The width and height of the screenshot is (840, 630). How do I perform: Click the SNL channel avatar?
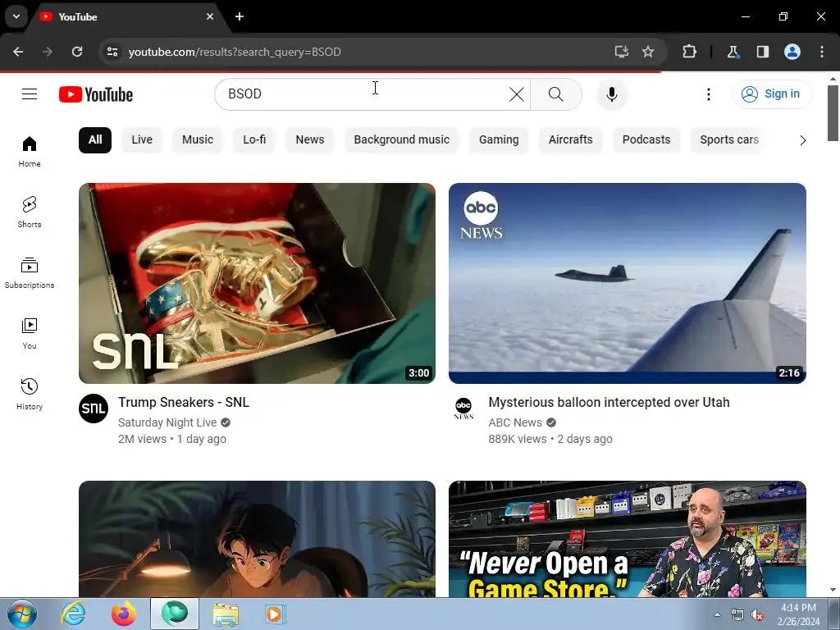point(94,409)
